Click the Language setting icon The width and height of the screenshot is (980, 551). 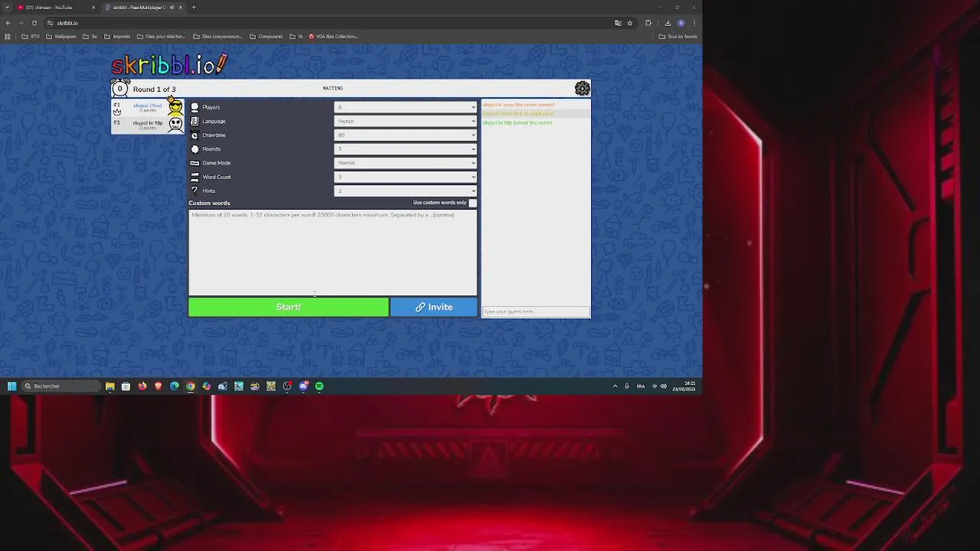tap(194, 121)
